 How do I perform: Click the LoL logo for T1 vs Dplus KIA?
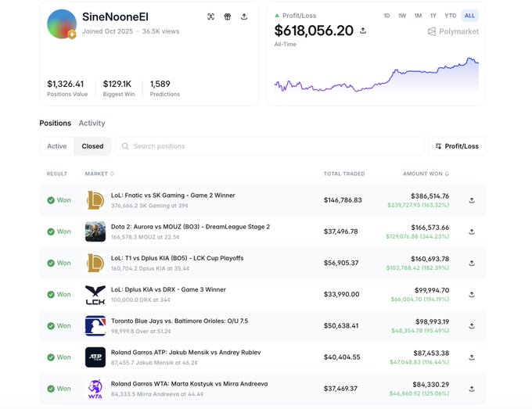(95, 263)
